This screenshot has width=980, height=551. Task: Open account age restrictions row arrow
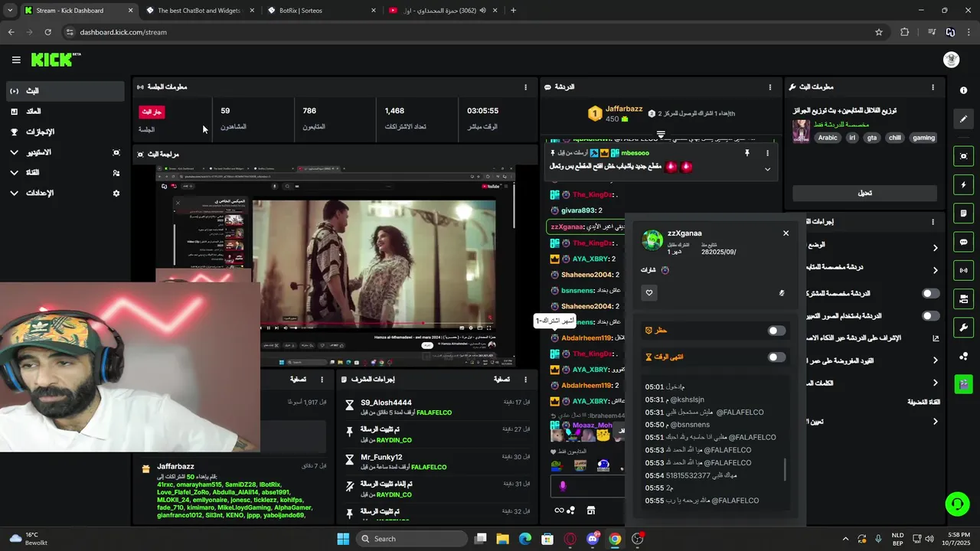coord(935,360)
